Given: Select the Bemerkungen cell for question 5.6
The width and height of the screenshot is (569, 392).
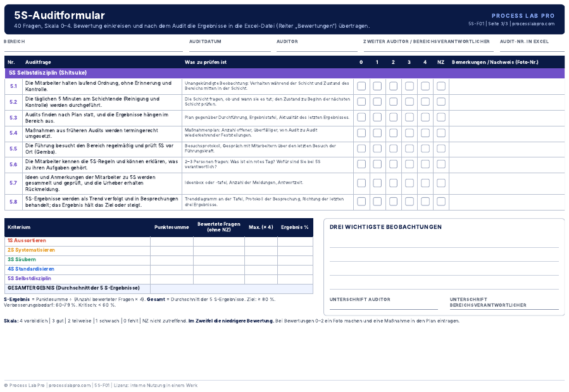Looking at the screenshot, I should (506, 164).
